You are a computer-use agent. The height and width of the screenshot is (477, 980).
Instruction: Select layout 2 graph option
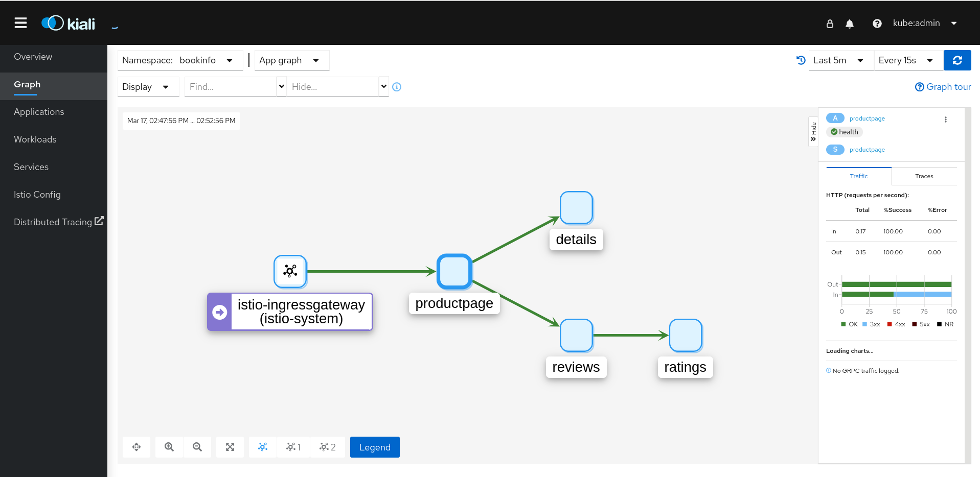point(327,447)
